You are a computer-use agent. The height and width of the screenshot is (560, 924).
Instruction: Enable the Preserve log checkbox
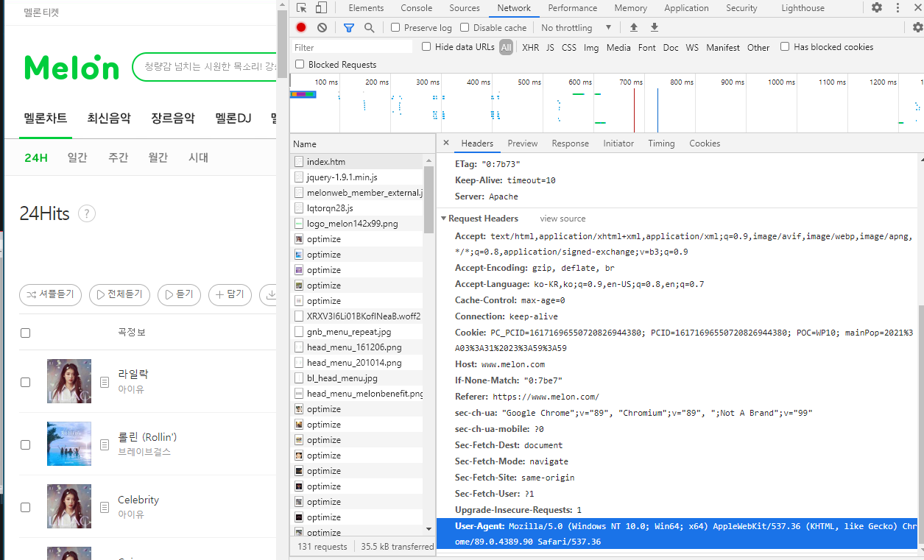(395, 27)
